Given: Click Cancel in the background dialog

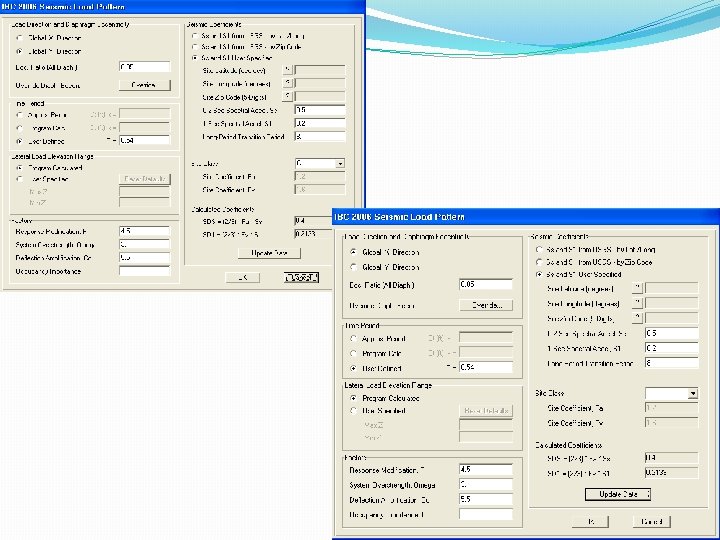Looking at the screenshot, I should click(301, 277).
